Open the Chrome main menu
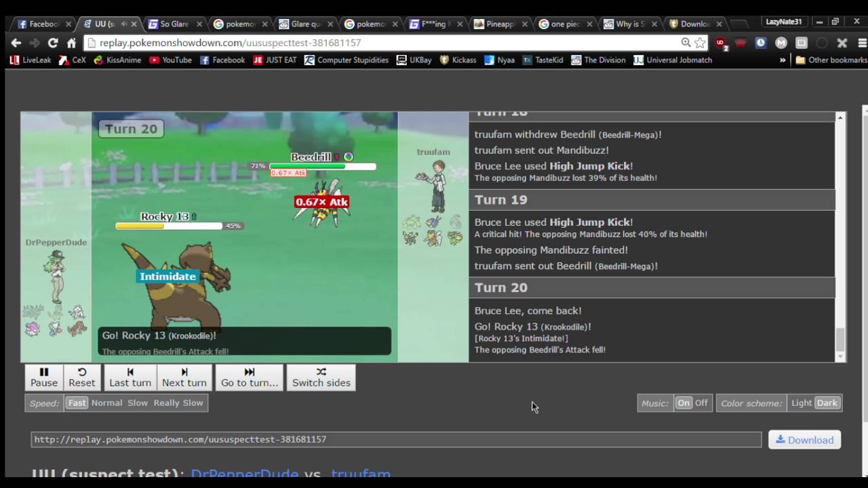This screenshot has width=868, height=488. click(x=862, y=43)
